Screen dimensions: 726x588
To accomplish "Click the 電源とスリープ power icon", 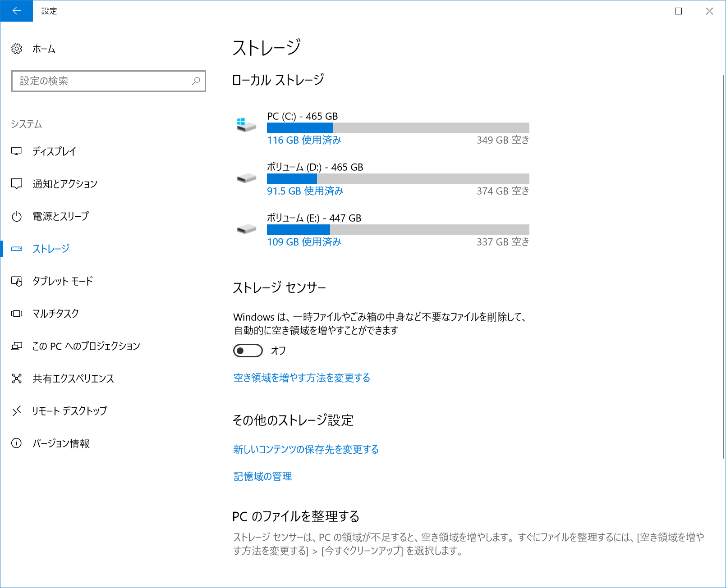I will click(17, 216).
